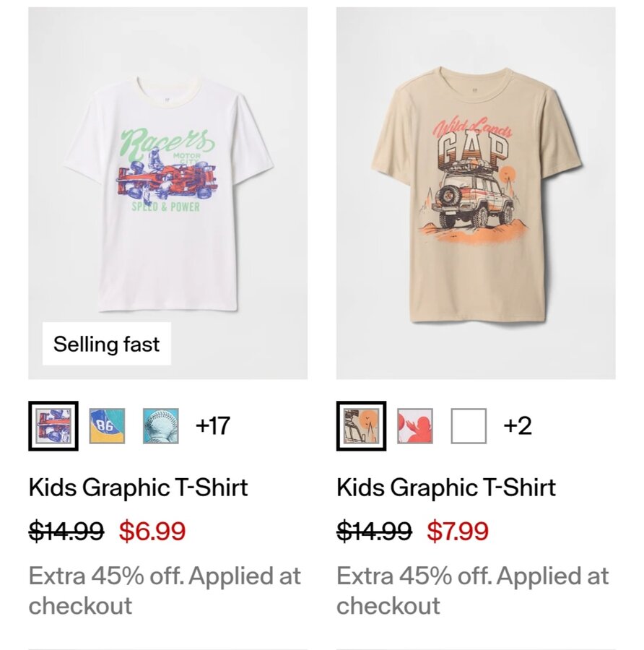Click the crossed-out $14.99 above $7.99
Viewport: 644px width, 650px height.
tap(374, 532)
